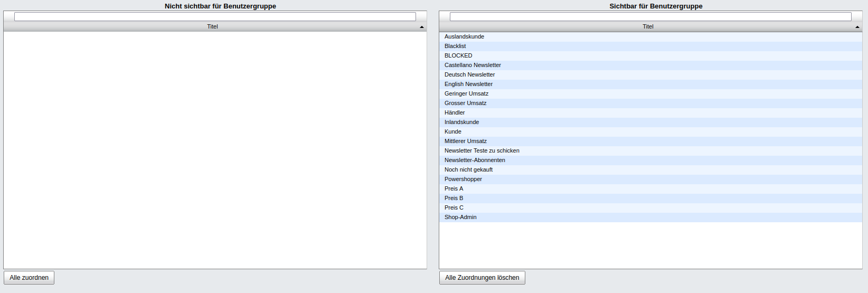Focus the right list filter input field

650,17
